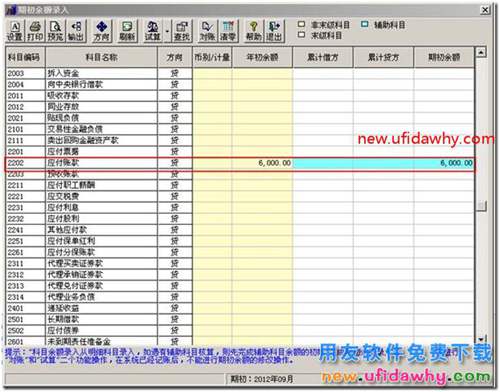Click subject code 2241

pyautogui.click(x=25, y=230)
